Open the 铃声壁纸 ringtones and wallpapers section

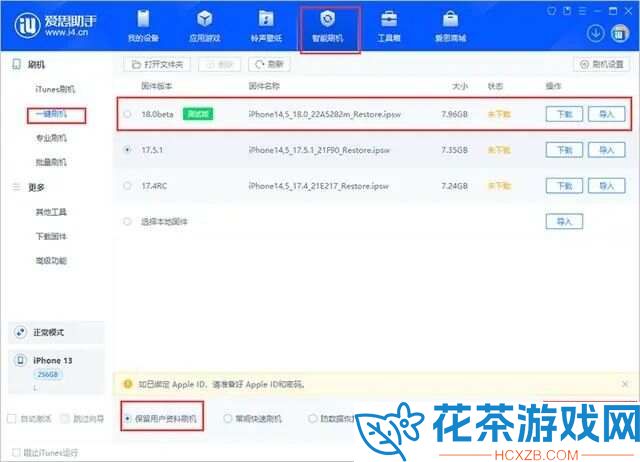coord(266,26)
